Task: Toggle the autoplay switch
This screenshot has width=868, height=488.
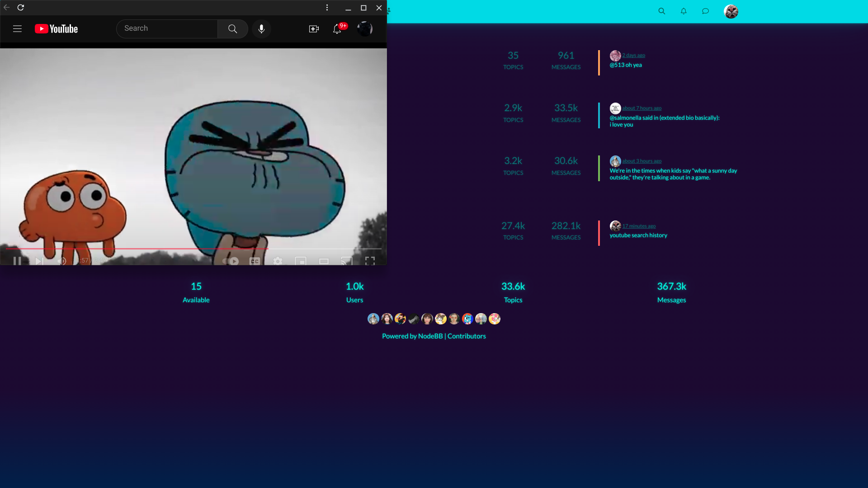Action: 231,261
